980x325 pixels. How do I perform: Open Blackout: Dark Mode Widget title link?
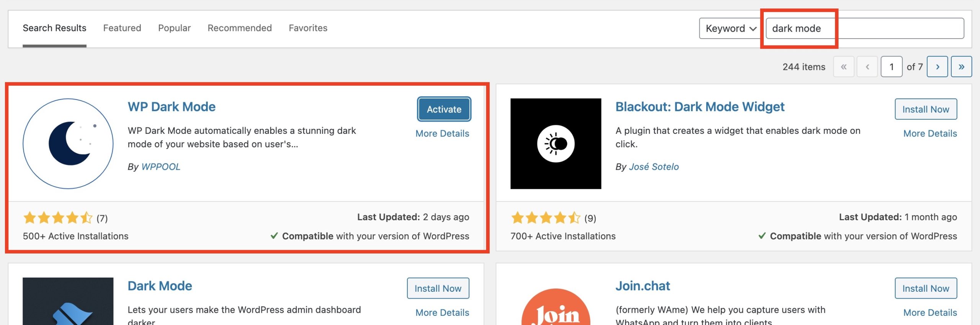(700, 107)
